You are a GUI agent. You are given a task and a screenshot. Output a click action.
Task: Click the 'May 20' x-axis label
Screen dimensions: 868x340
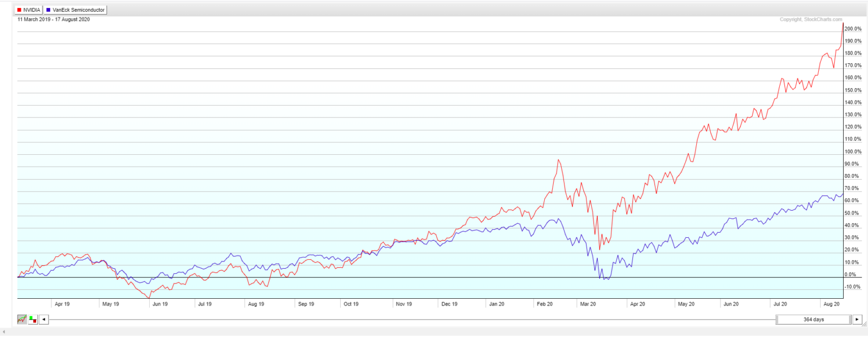pos(686,304)
